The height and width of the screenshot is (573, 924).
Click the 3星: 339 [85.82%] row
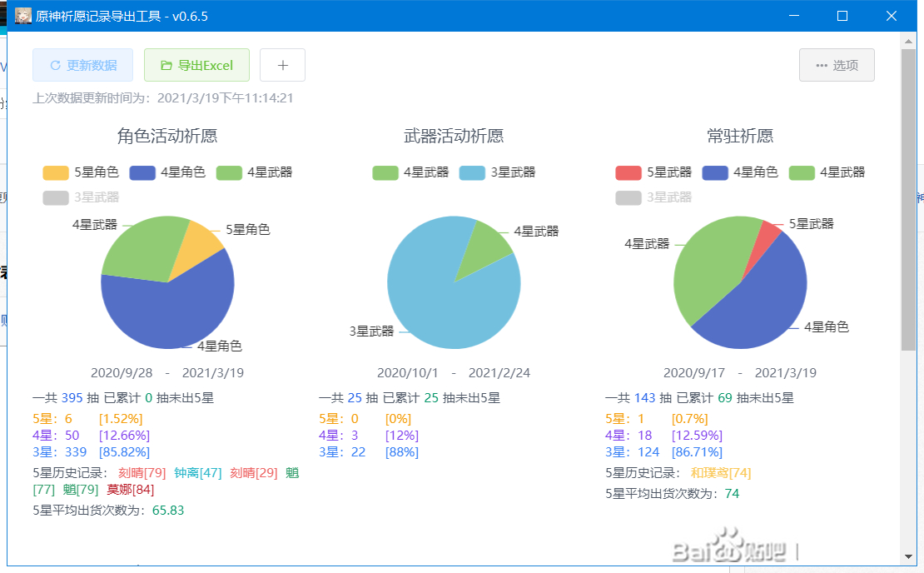pos(92,451)
